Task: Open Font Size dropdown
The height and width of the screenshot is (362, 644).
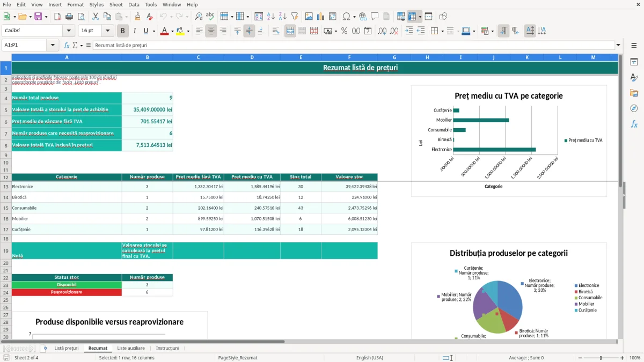Action: tap(108, 31)
